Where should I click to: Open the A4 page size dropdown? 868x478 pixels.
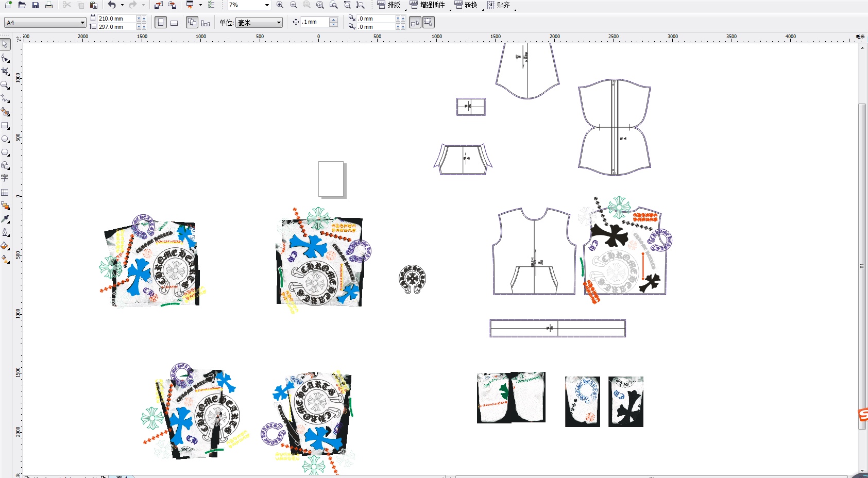[x=45, y=23]
